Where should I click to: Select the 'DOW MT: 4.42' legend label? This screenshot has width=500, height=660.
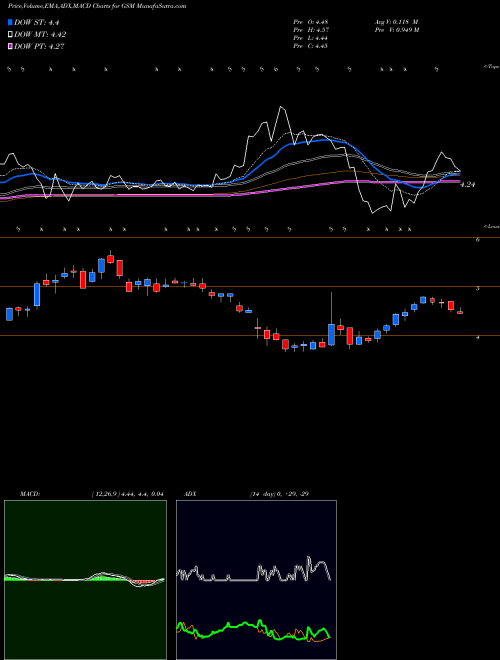(40, 35)
